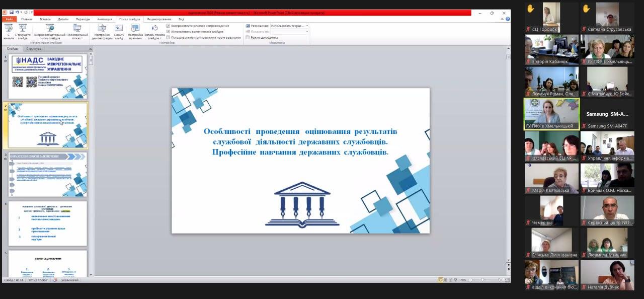
Task: Toggle 'Использовать время показа слайдов' checkbox
Action: 169,31
